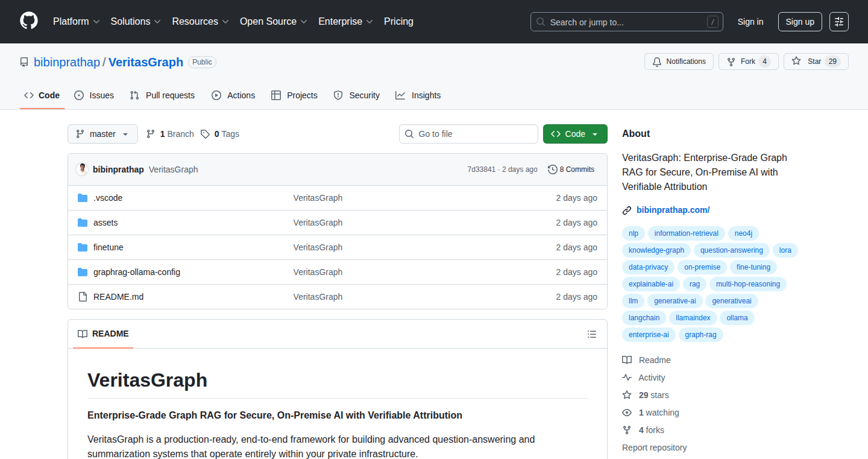Image resolution: width=868 pixels, height=459 pixels.
Task: Click the search or jump to field
Action: click(627, 22)
